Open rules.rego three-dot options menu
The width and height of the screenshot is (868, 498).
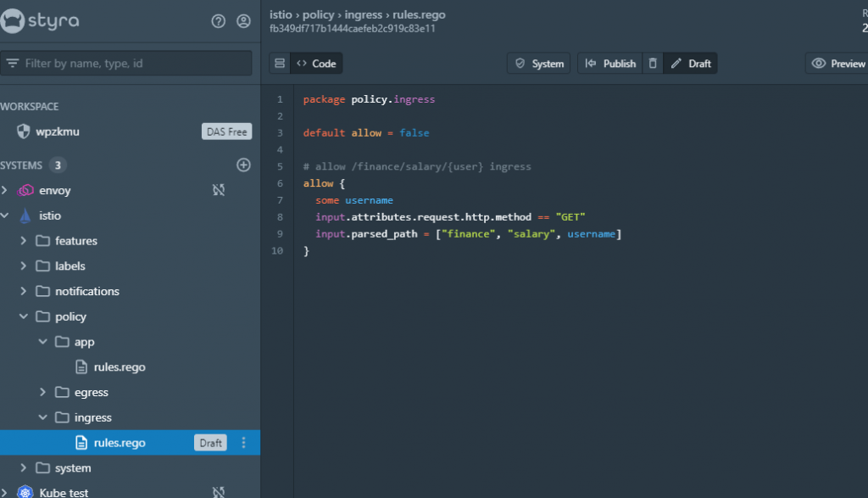[243, 443]
